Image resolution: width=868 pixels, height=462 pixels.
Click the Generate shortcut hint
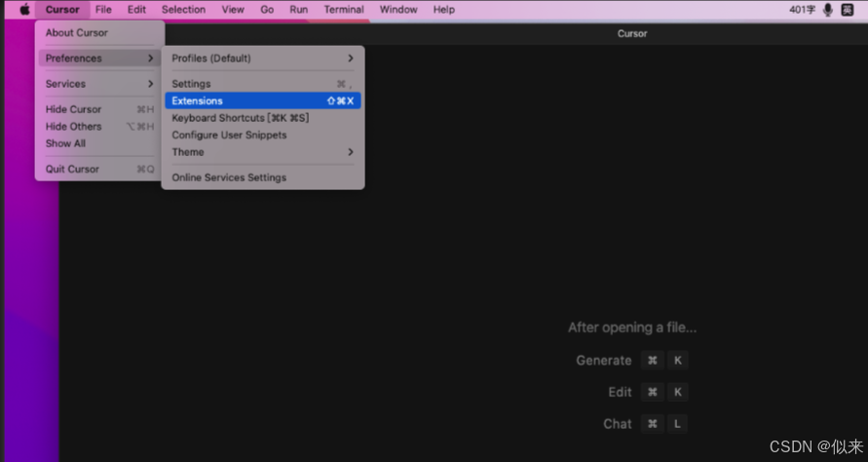click(632, 360)
